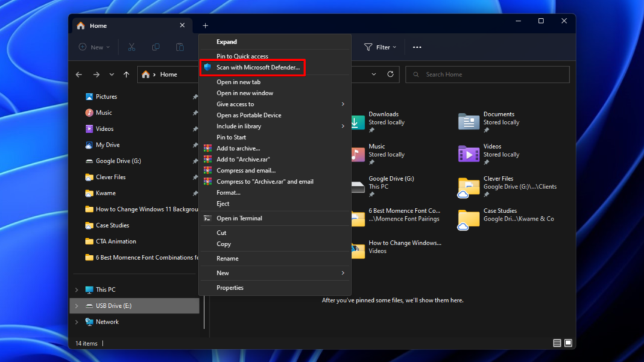Image resolution: width=644 pixels, height=362 pixels.
Task: Click the Cut scissors icon in toolbar
Action: (x=131, y=46)
